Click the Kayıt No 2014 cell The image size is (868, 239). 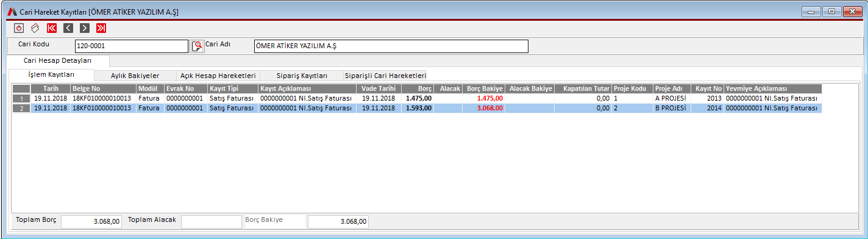point(707,108)
